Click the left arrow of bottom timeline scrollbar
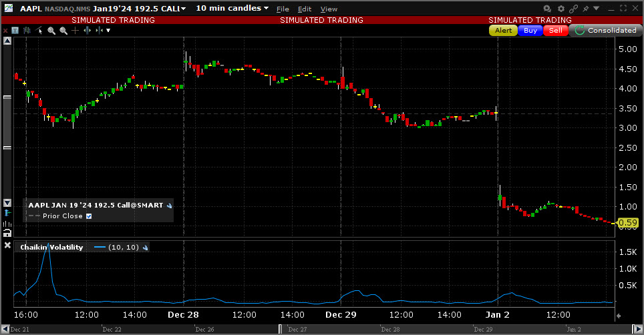Image resolution: width=644 pixels, height=335 pixels. coord(5,329)
